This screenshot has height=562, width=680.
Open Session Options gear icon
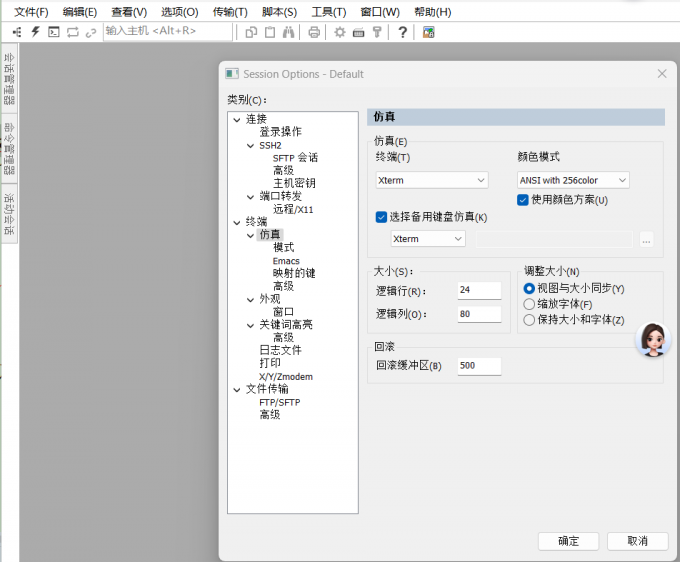(340, 32)
